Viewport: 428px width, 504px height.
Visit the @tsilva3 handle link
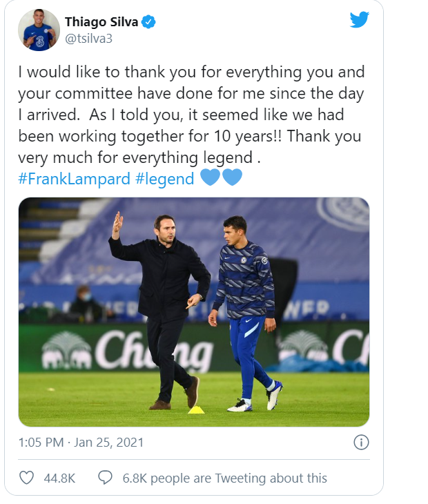[88, 39]
